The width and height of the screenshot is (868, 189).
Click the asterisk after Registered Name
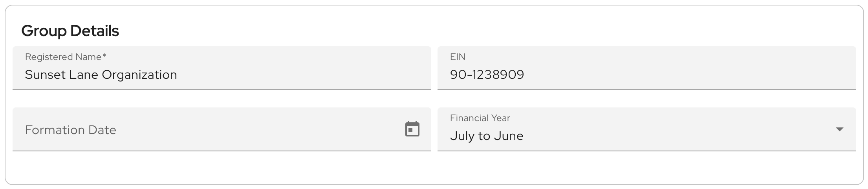coord(104,56)
